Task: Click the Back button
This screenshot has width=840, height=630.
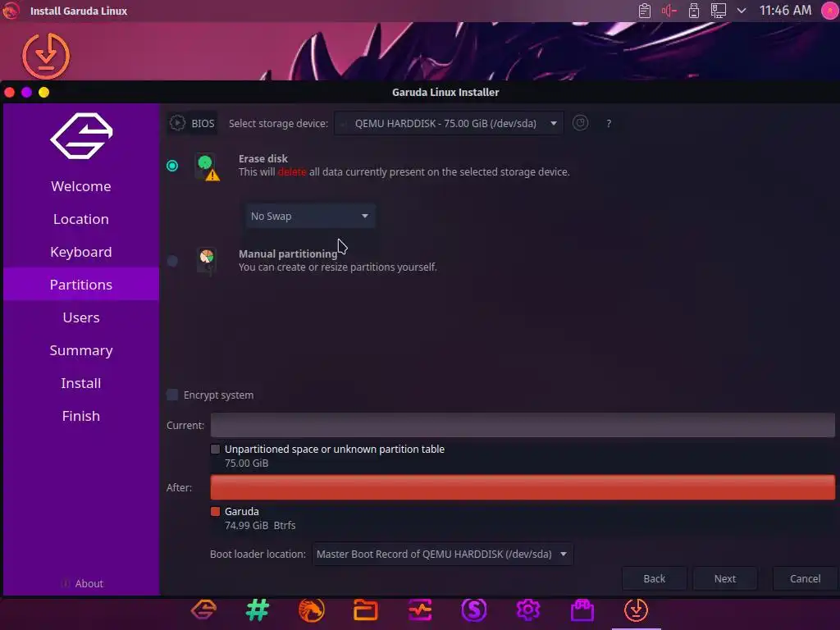Action: [x=654, y=578]
